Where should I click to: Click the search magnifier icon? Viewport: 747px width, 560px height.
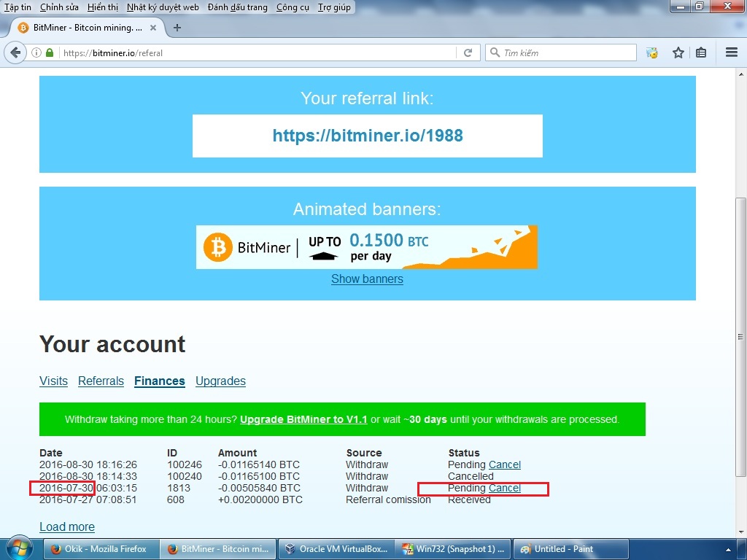click(495, 52)
